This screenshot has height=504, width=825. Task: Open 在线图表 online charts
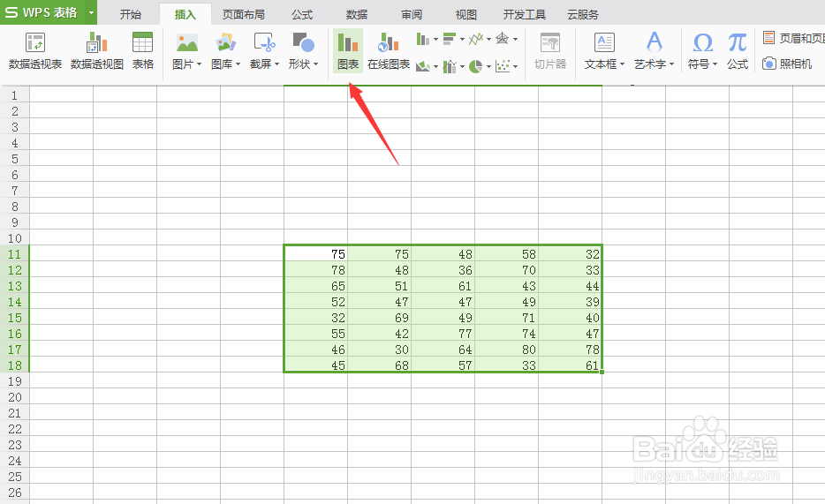point(389,50)
